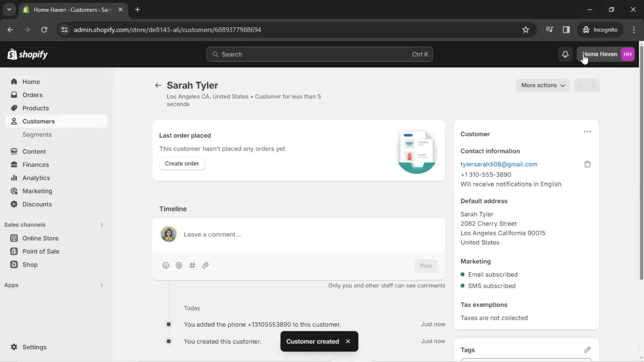The image size is (644, 362).
Task: Click the back arrow navigation icon
Action: (x=157, y=85)
